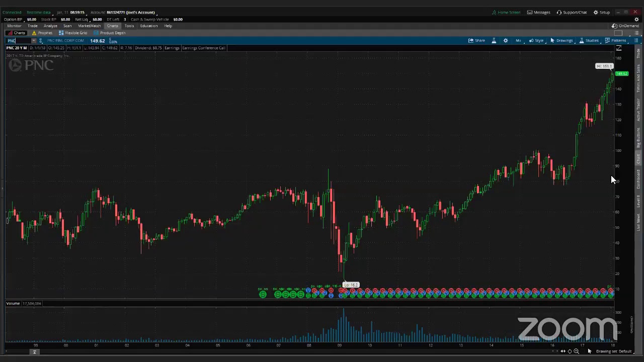The width and height of the screenshot is (644, 362).
Task: Click the PNC 20 Y M chart label
Action: 17,48
